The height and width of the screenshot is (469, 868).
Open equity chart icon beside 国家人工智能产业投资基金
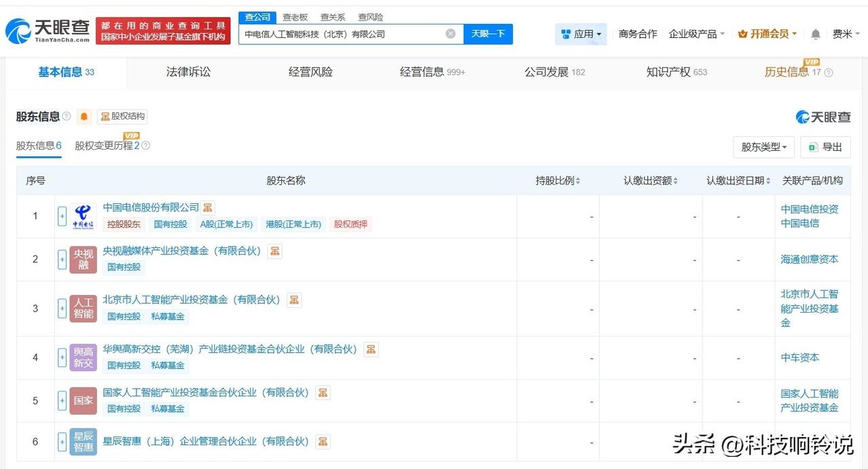[323, 393]
